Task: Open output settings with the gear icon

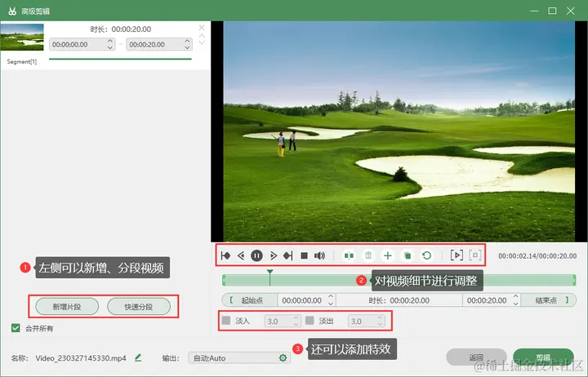Action: [283, 358]
